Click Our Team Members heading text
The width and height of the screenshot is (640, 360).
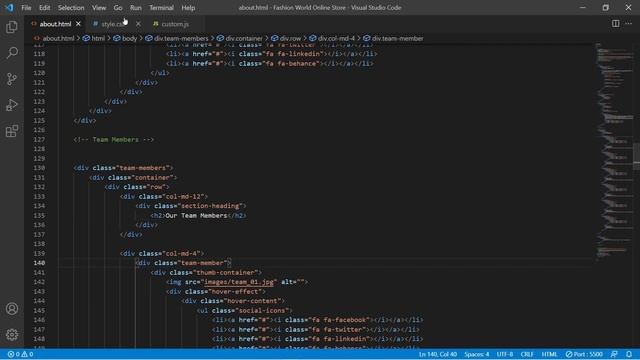(196, 216)
